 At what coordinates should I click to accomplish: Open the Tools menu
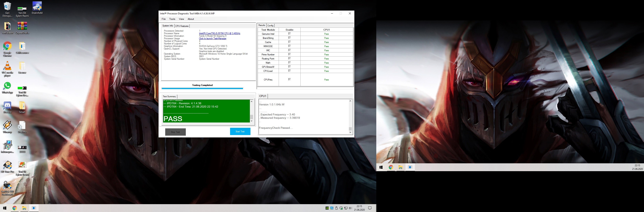pos(172,19)
